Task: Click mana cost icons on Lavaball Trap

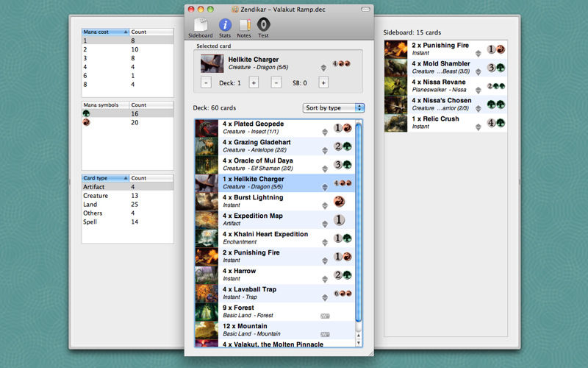Action: (x=343, y=294)
